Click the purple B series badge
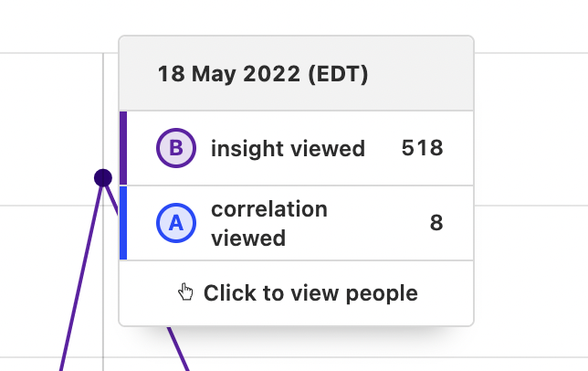This screenshot has height=371, width=588. [x=176, y=149]
